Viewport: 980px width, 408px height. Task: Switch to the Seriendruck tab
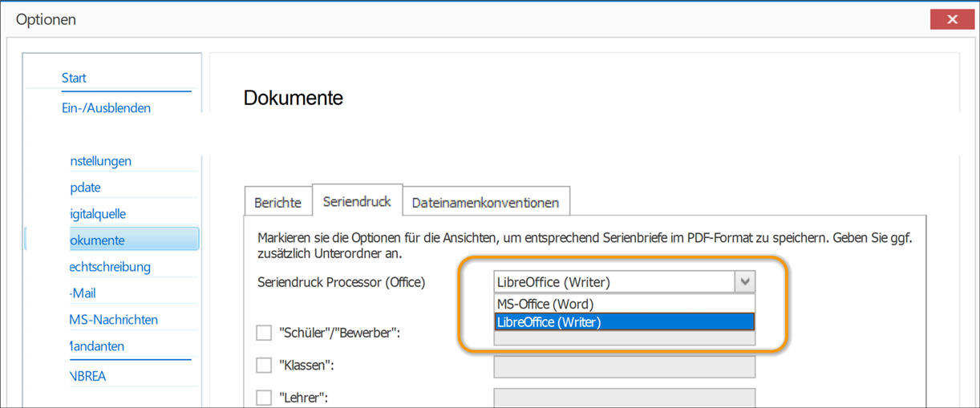click(x=357, y=200)
